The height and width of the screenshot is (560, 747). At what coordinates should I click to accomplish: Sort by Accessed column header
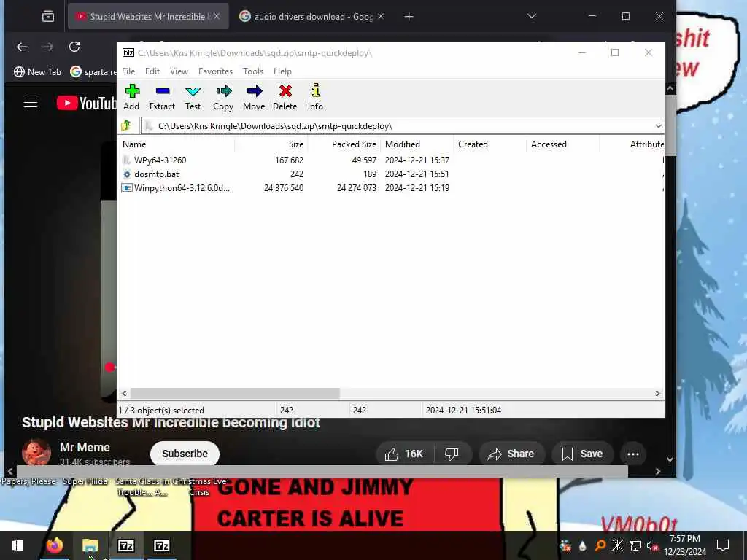562,144
